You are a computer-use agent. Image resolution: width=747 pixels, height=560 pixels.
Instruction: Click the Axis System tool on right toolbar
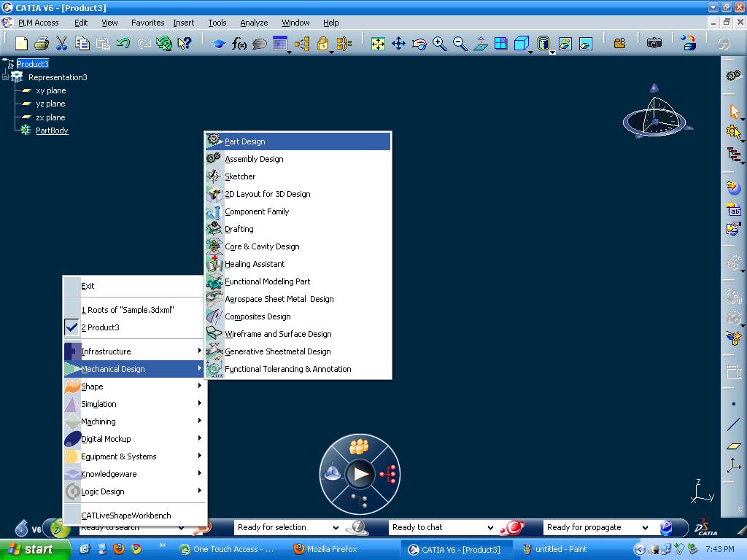tap(734, 465)
